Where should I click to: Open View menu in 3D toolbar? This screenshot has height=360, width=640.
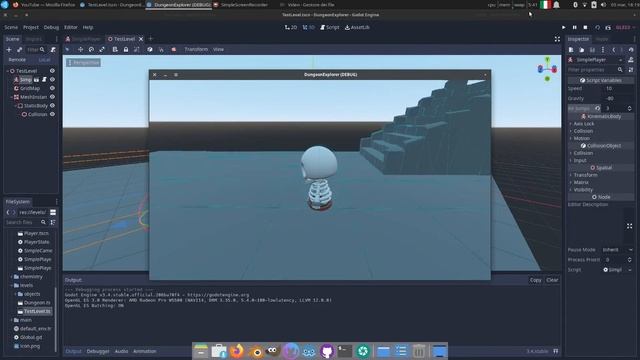(x=218, y=49)
